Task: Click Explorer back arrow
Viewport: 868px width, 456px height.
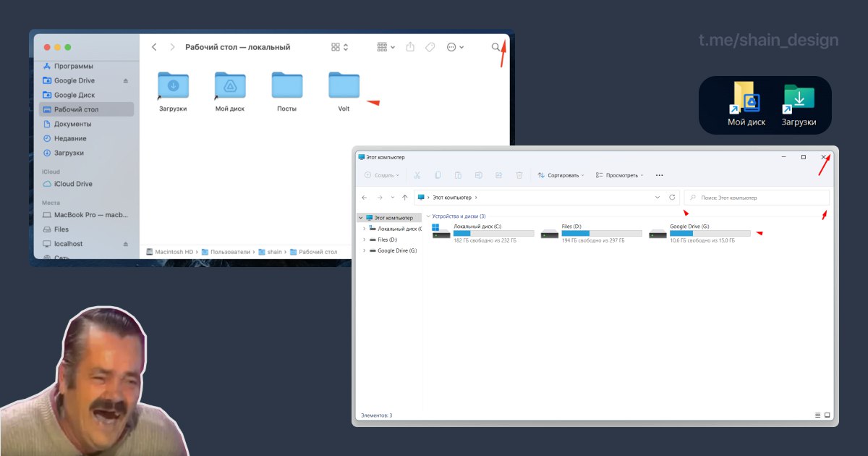Action: click(x=365, y=198)
